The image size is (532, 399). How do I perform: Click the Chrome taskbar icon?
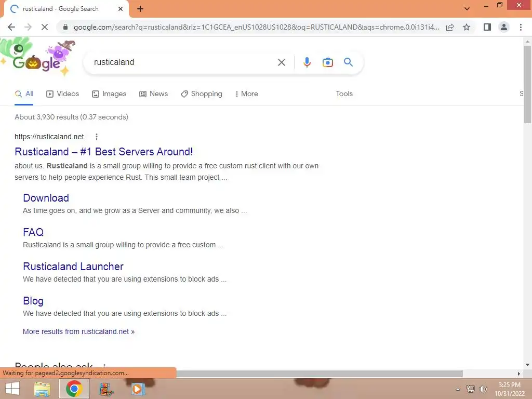[x=74, y=389]
